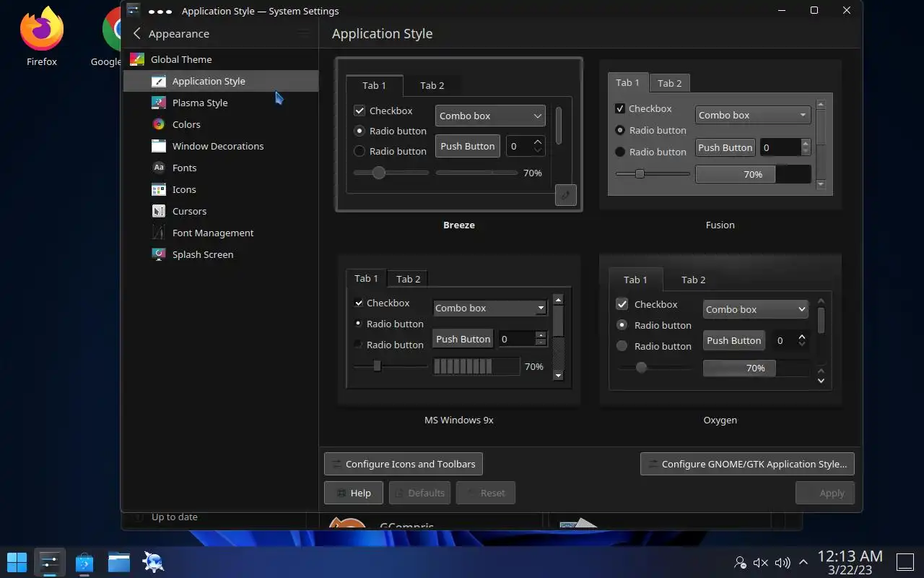Click the Window Decorations icon
Image resolution: width=924 pixels, height=578 pixels.
coord(159,146)
